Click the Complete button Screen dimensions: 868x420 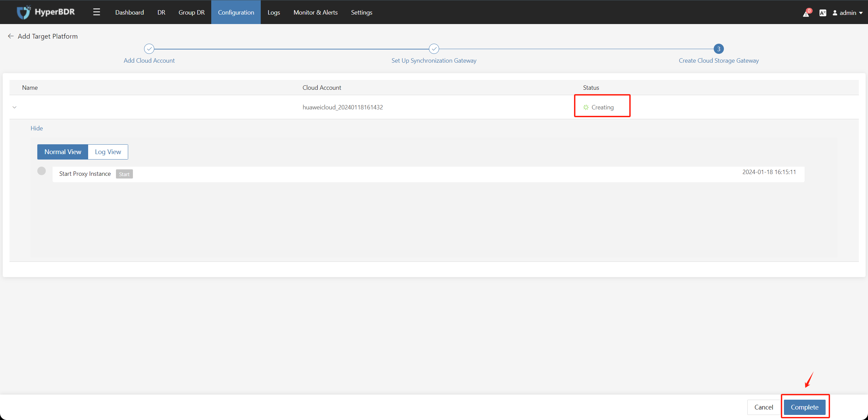click(x=805, y=407)
